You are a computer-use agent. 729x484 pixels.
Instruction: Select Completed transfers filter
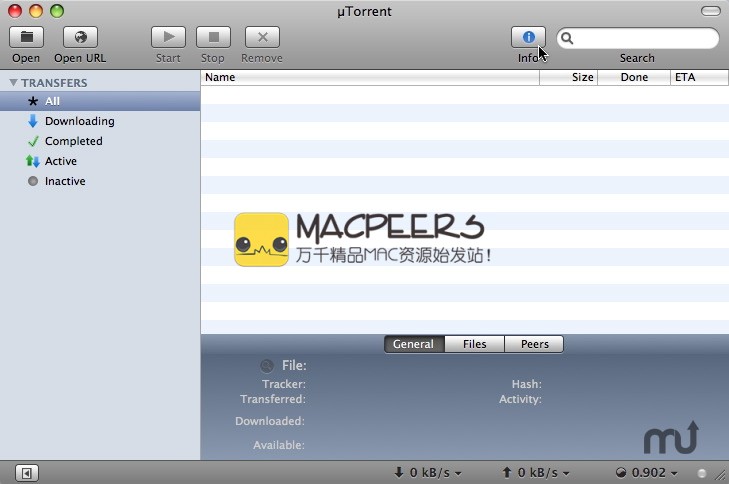click(x=73, y=141)
